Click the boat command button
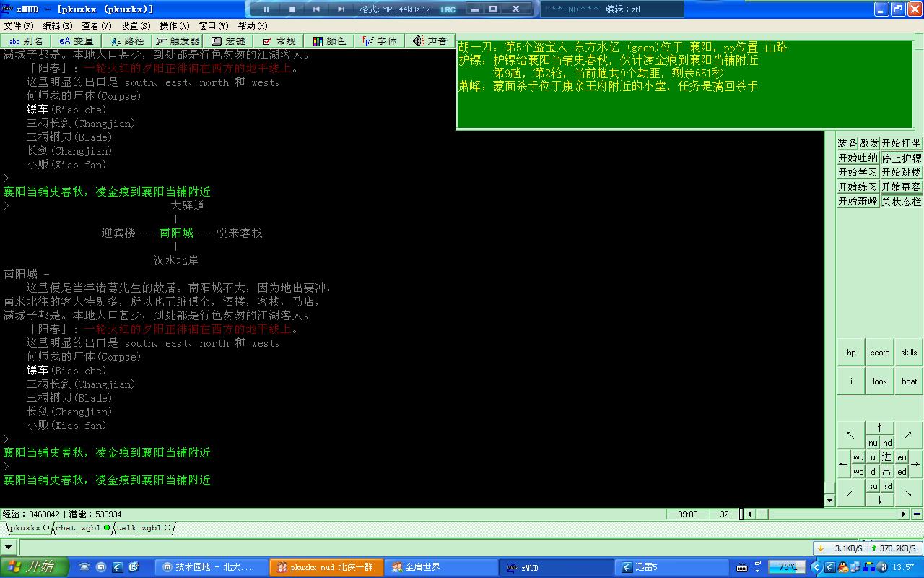Viewport: 924px width, 578px height. point(909,381)
